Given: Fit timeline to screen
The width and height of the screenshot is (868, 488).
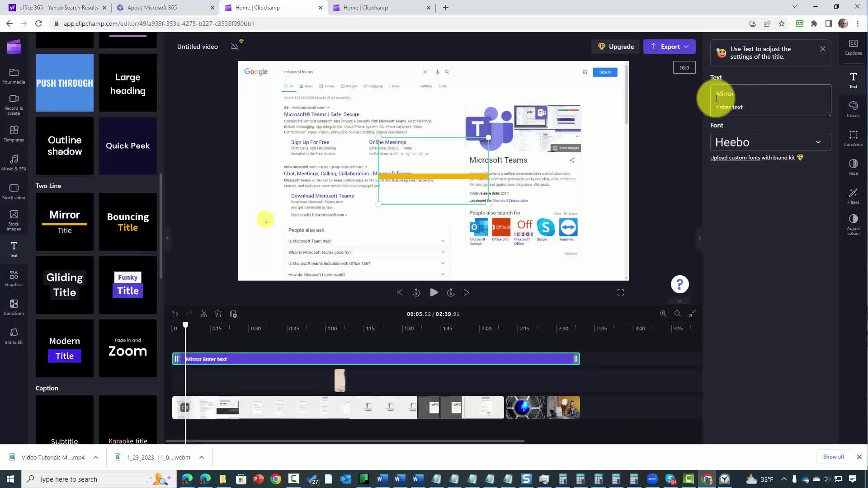Looking at the screenshot, I should click(x=692, y=314).
